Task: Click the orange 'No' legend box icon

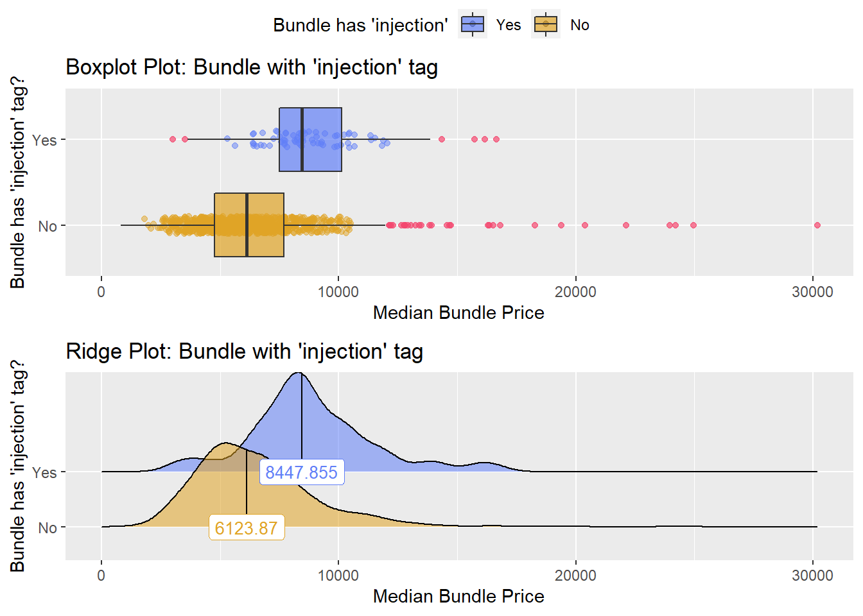Action: pos(546,24)
